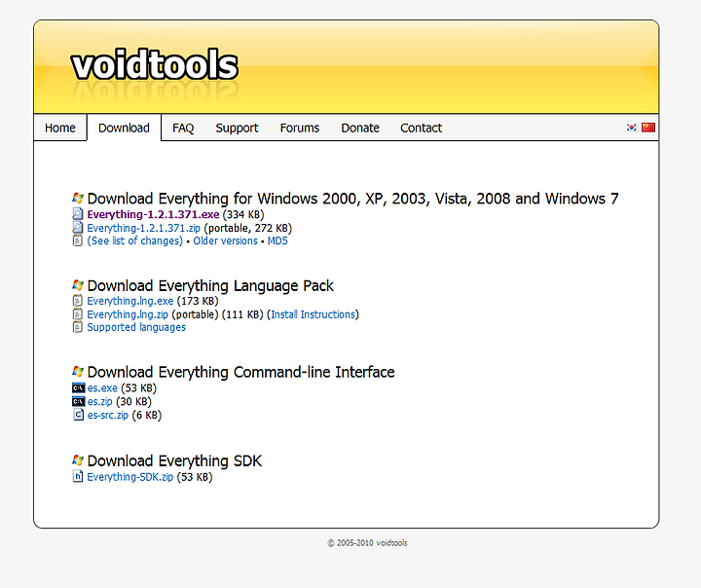The height and width of the screenshot is (588, 701).
Task: Go to the FAQ page
Action: [183, 129]
